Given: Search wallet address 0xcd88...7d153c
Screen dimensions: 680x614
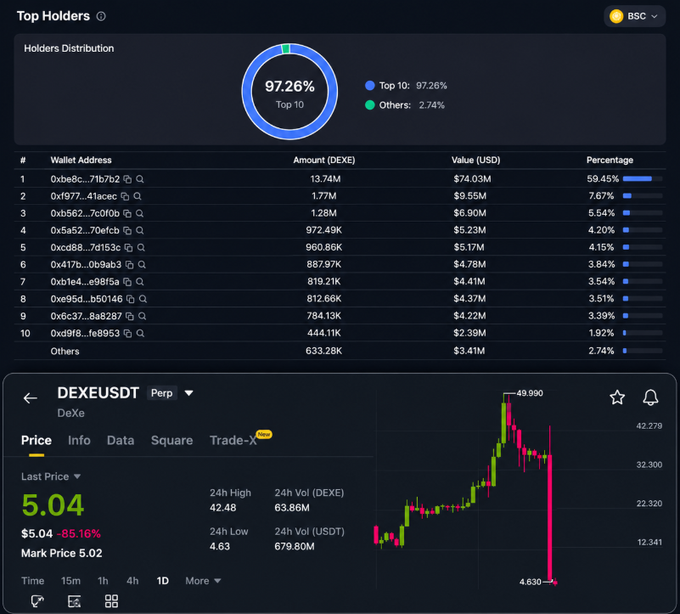Looking at the screenshot, I should click(x=141, y=248).
